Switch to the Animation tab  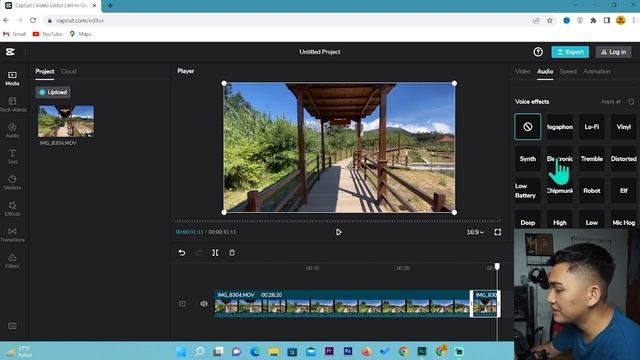[597, 71]
